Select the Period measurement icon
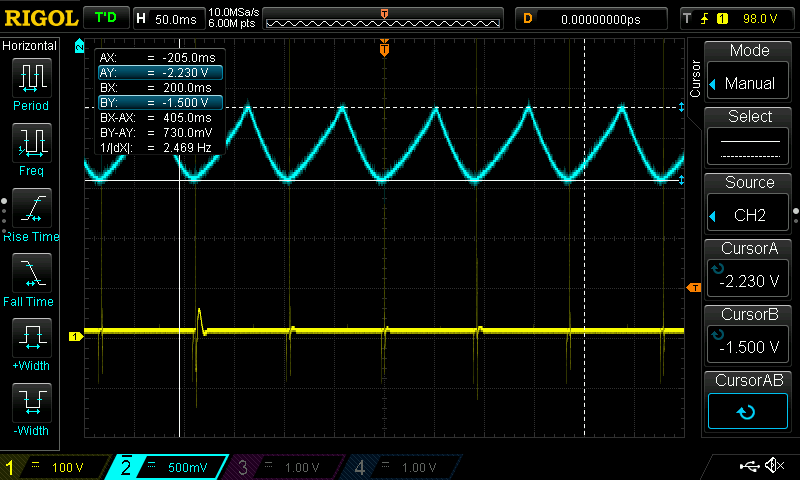This screenshot has height=480, width=800. click(32, 78)
